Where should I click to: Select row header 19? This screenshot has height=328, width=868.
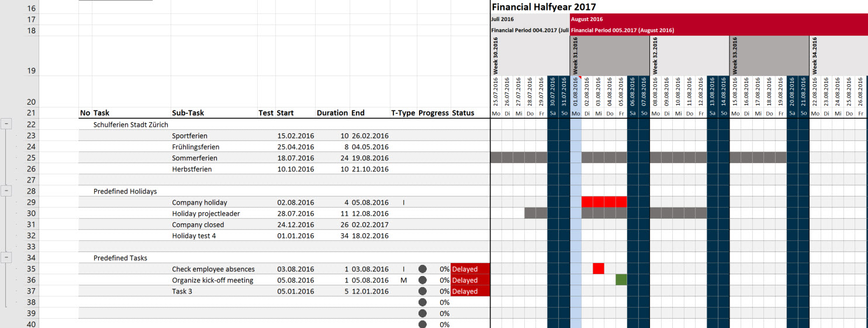[32, 56]
